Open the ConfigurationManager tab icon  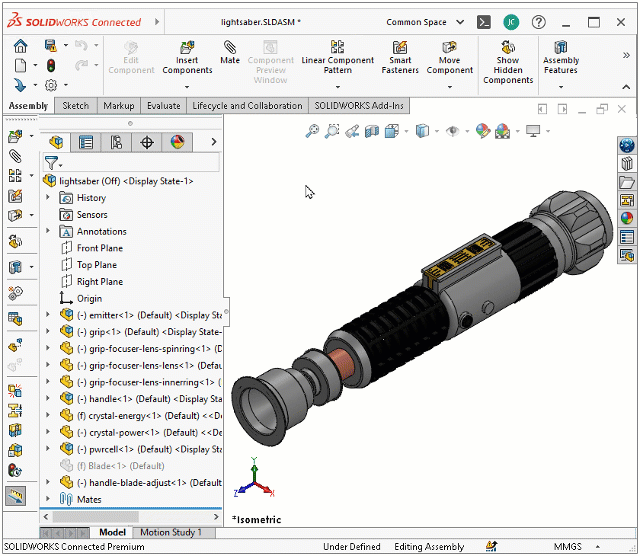click(x=116, y=142)
